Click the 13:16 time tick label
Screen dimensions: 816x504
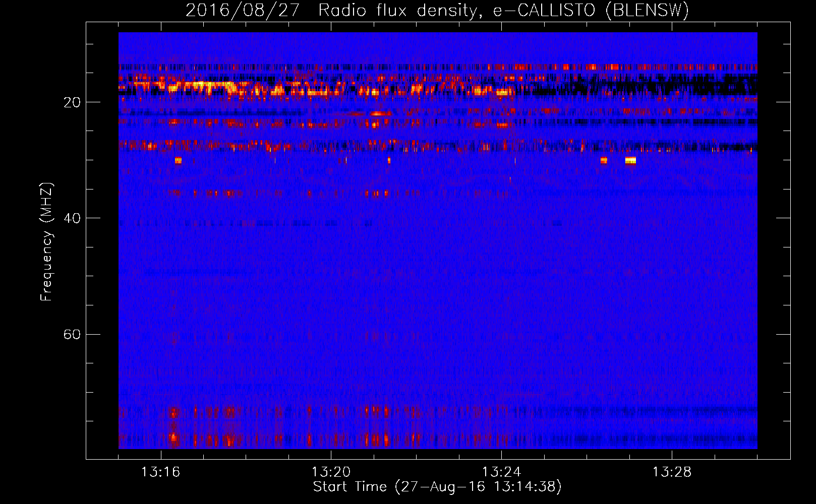[x=160, y=472]
